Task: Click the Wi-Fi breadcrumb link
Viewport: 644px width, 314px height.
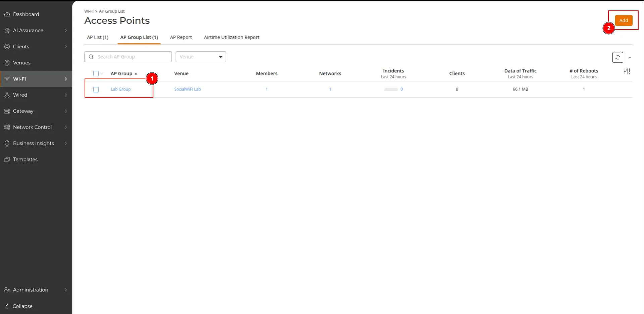Action: [x=89, y=11]
